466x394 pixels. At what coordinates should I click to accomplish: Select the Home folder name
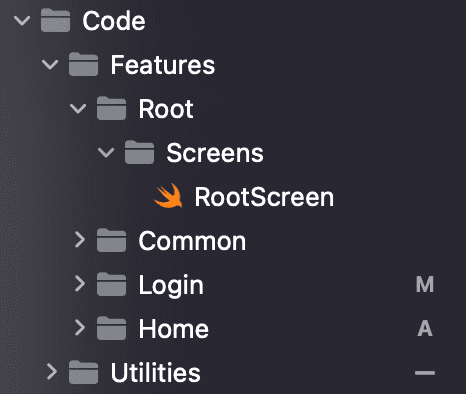(x=174, y=329)
